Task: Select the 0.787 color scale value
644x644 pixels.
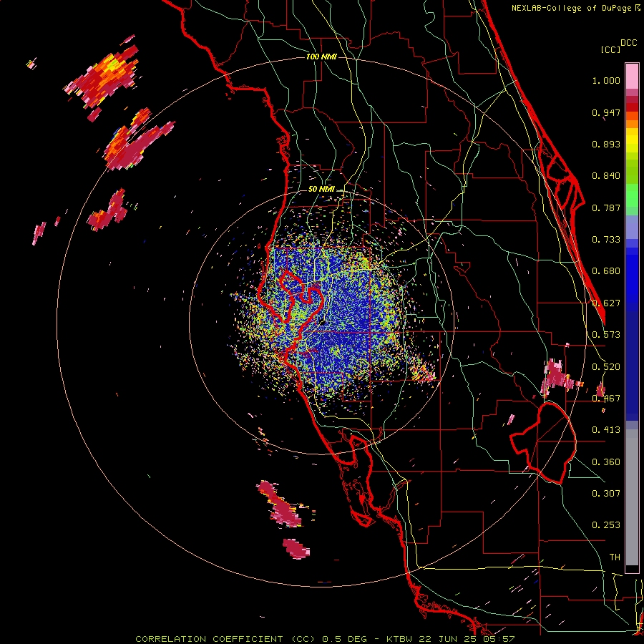Action: 606,208
